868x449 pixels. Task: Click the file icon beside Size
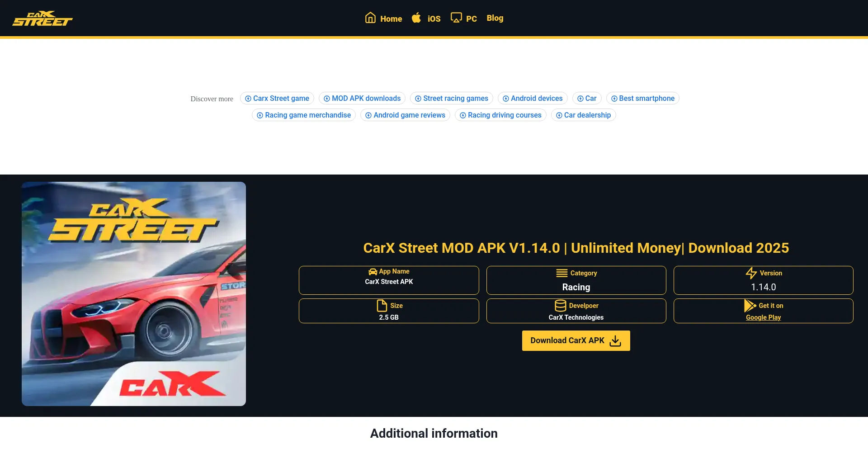(x=382, y=306)
